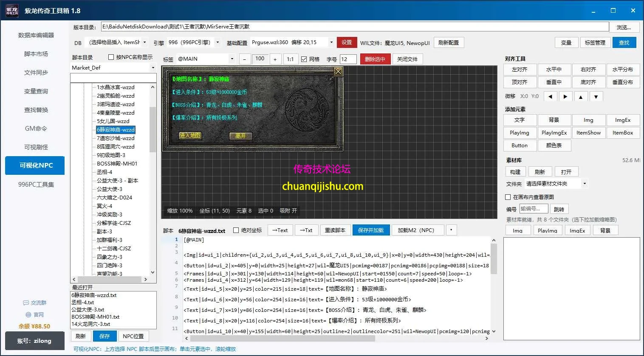Enable 绝对坐标 absolute coordinates checkbox
This screenshot has width=644, height=356.
pos(236,230)
